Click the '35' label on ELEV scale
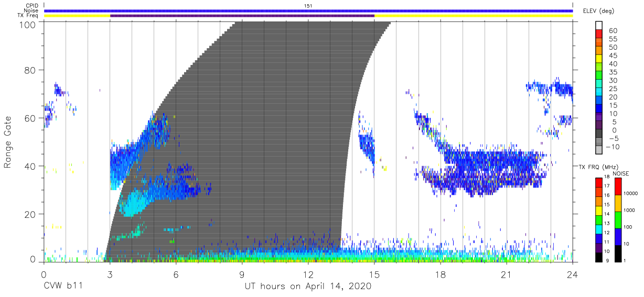 click(x=613, y=72)
